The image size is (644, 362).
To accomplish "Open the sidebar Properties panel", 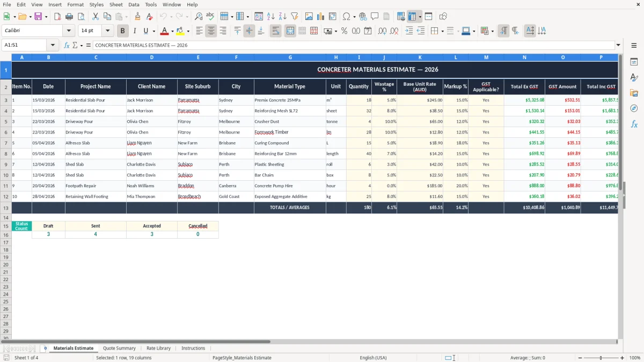I will (x=634, y=62).
